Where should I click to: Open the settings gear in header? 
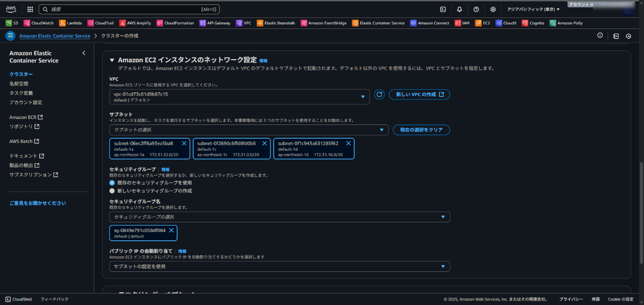(x=493, y=9)
